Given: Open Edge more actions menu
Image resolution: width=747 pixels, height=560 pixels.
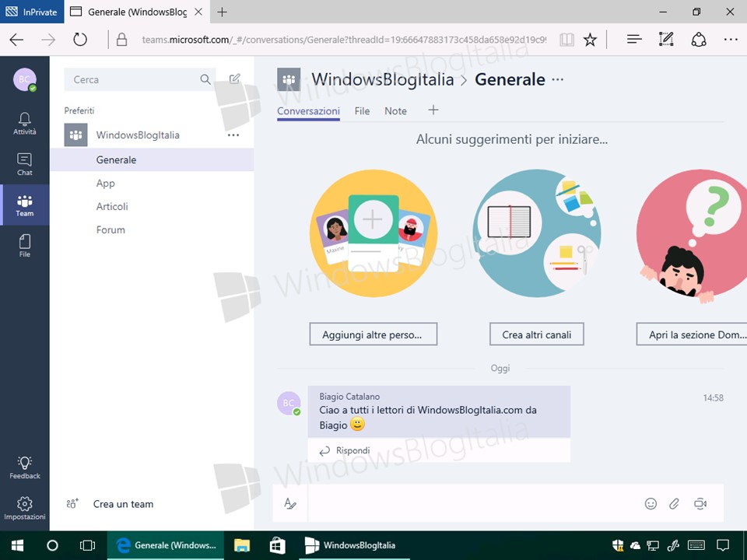Looking at the screenshot, I should pyautogui.click(x=731, y=40).
